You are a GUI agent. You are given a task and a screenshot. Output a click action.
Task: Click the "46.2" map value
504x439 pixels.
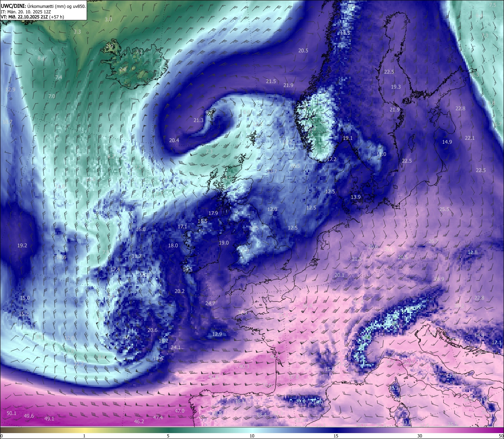pos(139,421)
